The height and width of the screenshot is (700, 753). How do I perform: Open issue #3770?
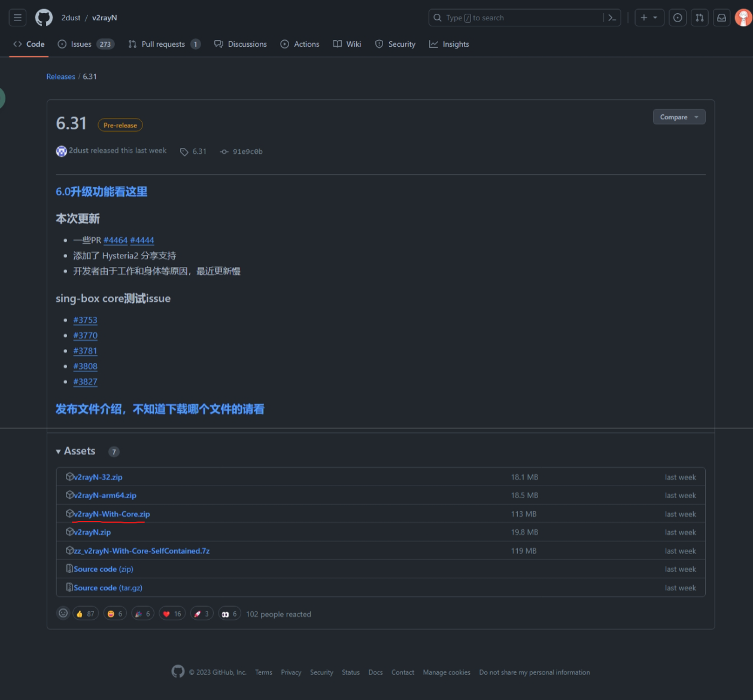click(x=85, y=335)
